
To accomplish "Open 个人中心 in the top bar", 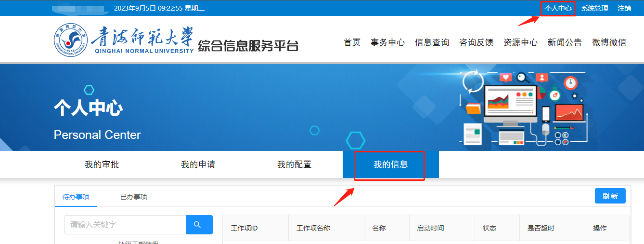I will coord(558,8).
